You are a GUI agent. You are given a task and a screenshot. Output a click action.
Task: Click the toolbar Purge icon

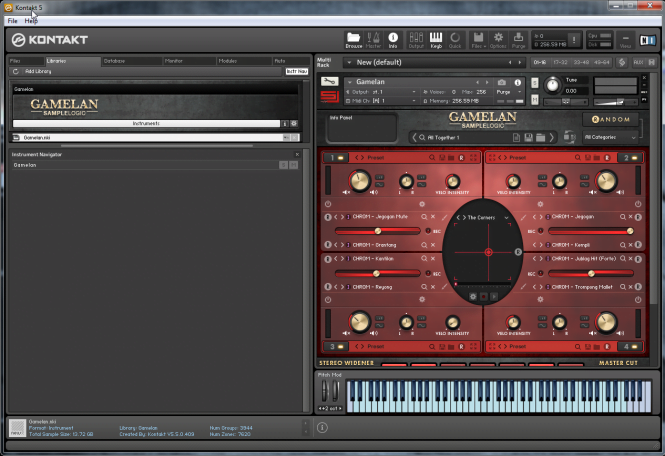point(518,40)
